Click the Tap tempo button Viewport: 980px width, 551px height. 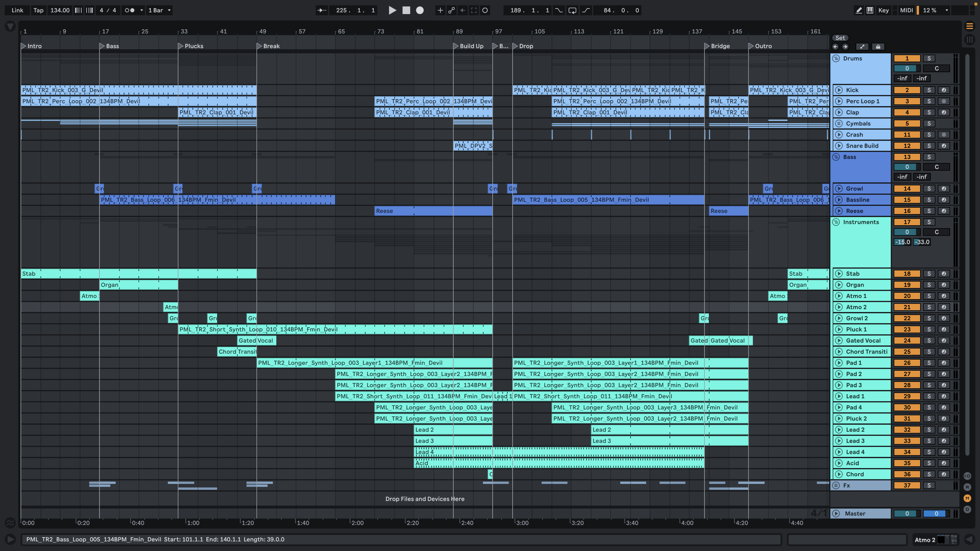[39, 10]
